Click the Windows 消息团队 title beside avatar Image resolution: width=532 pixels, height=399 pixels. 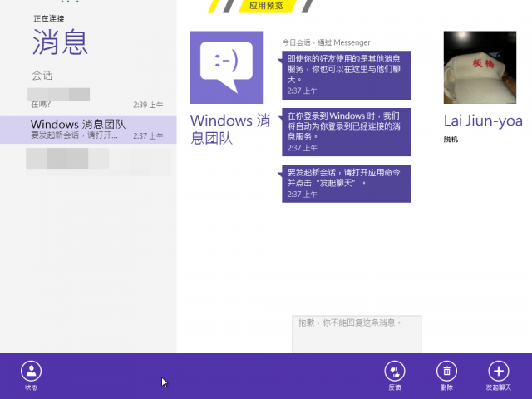coord(229,130)
